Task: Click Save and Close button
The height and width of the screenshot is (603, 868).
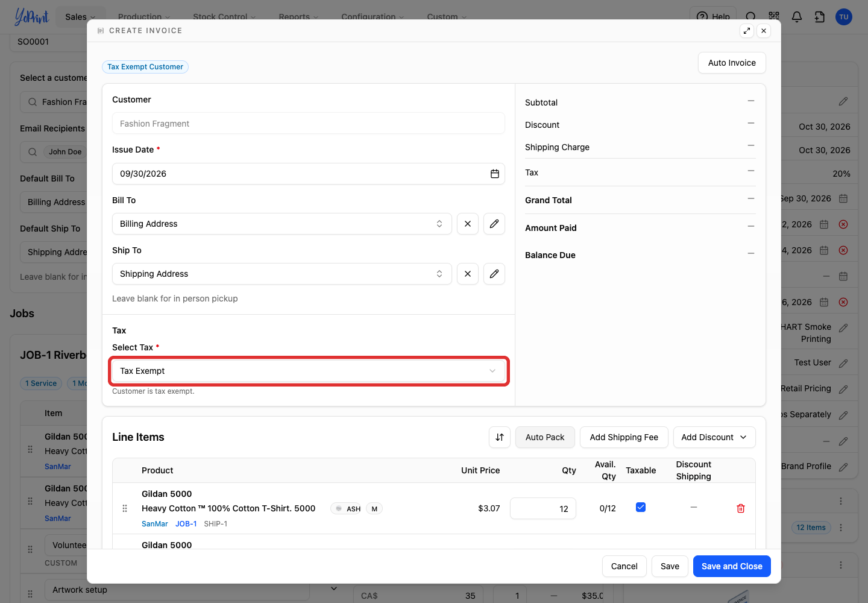Action: pyautogui.click(x=732, y=566)
